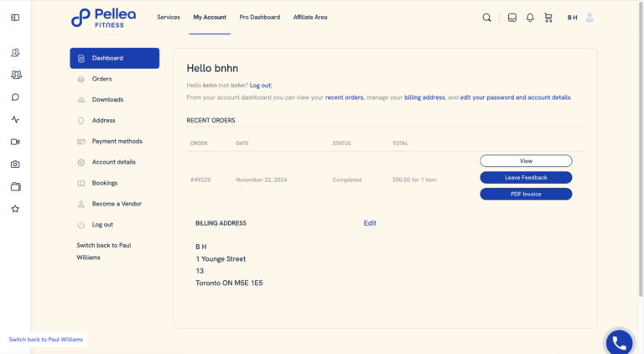This screenshot has height=354, width=644.
Task: Open Orders in the account menu
Action: click(x=101, y=79)
